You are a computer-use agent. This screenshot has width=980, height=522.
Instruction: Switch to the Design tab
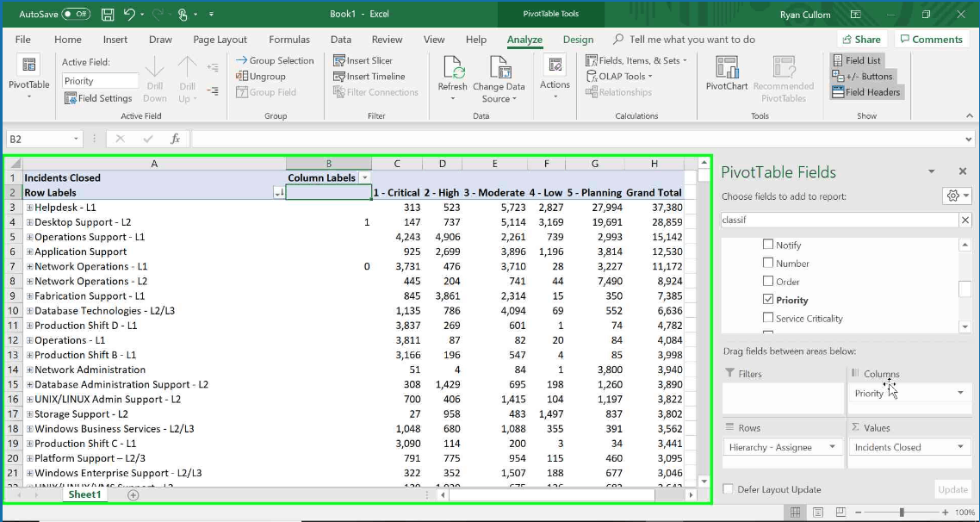click(578, 40)
